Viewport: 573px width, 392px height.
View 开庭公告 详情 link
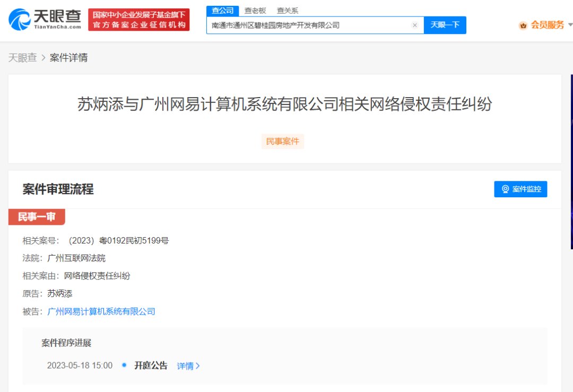point(188,365)
